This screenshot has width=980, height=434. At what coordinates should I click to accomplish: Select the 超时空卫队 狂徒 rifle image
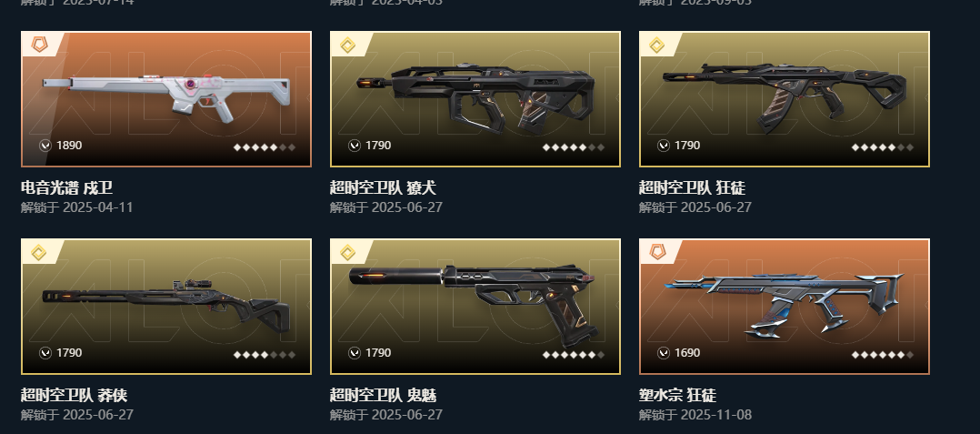[785, 97]
